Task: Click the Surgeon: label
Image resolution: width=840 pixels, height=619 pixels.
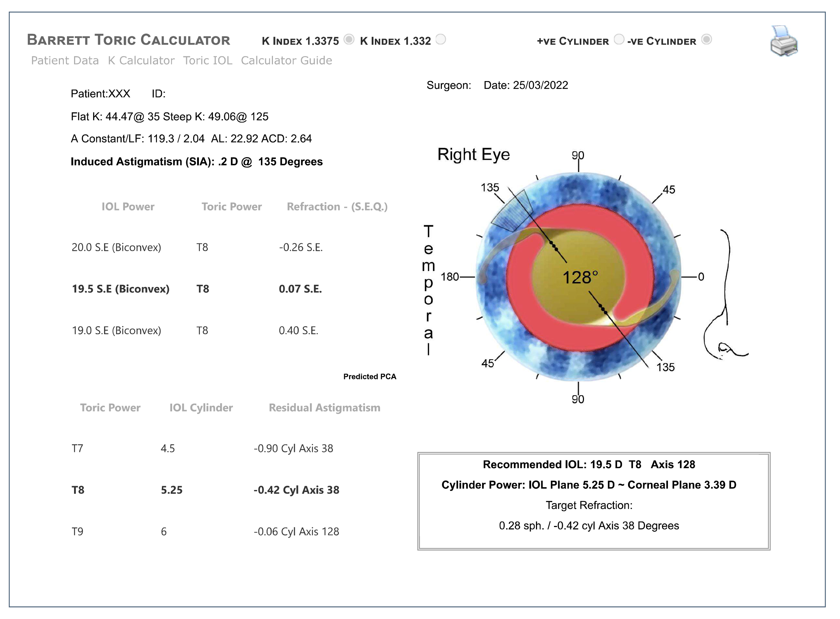Action: point(449,85)
